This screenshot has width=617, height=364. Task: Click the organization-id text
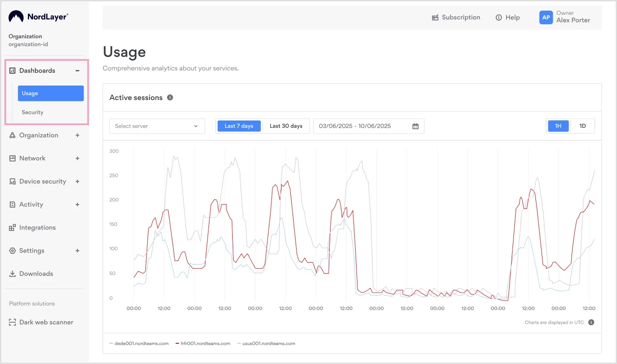click(x=28, y=45)
